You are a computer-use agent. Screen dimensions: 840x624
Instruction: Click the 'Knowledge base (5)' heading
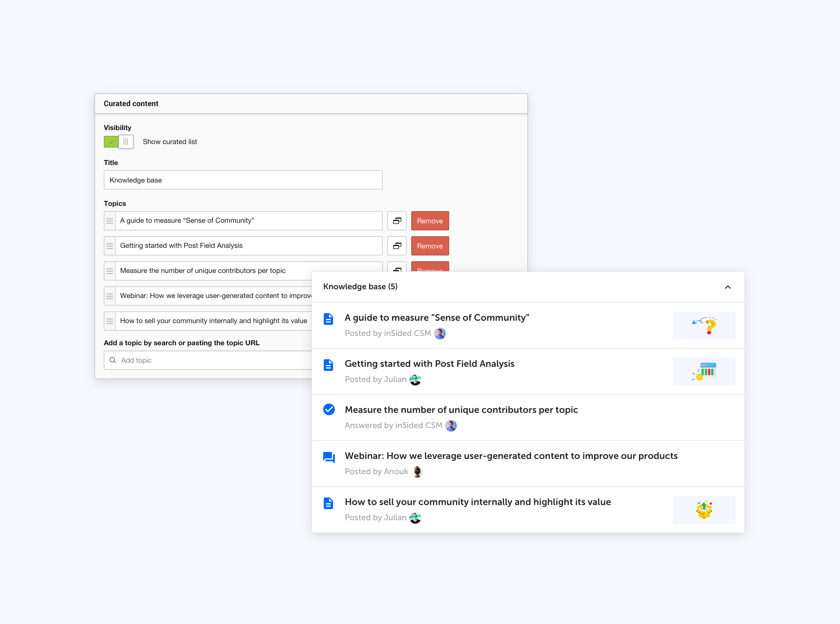[360, 287]
